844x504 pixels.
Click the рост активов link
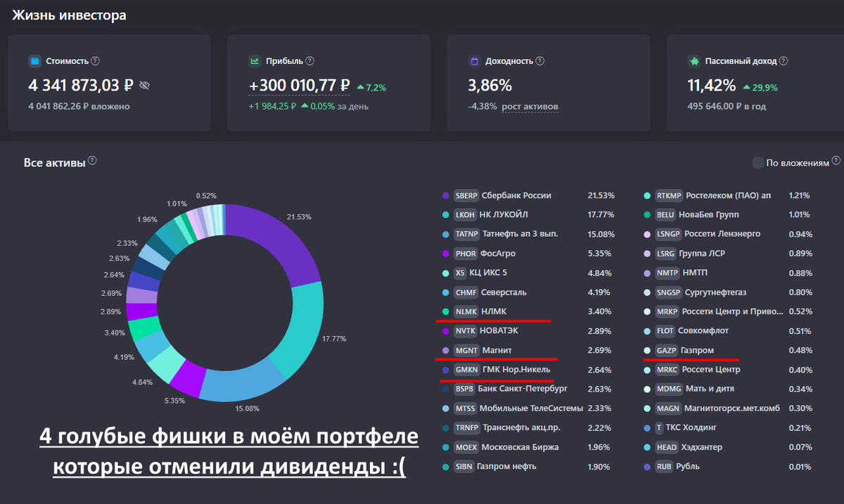530,106
